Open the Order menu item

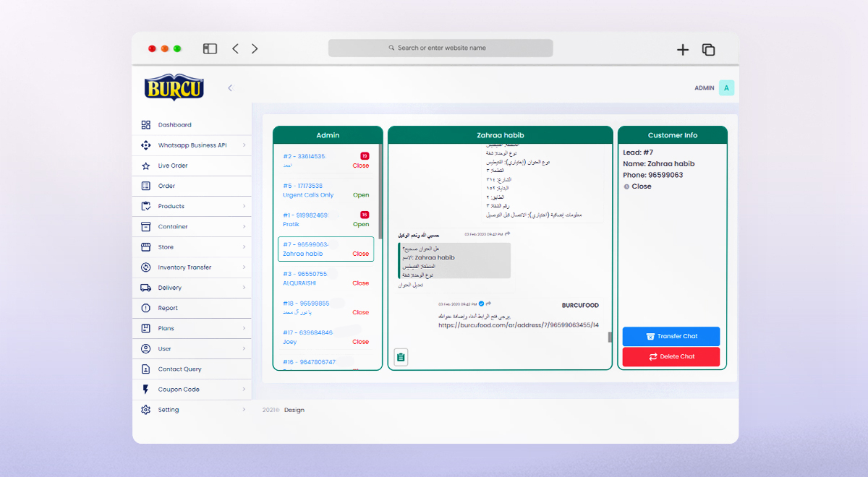167,186
